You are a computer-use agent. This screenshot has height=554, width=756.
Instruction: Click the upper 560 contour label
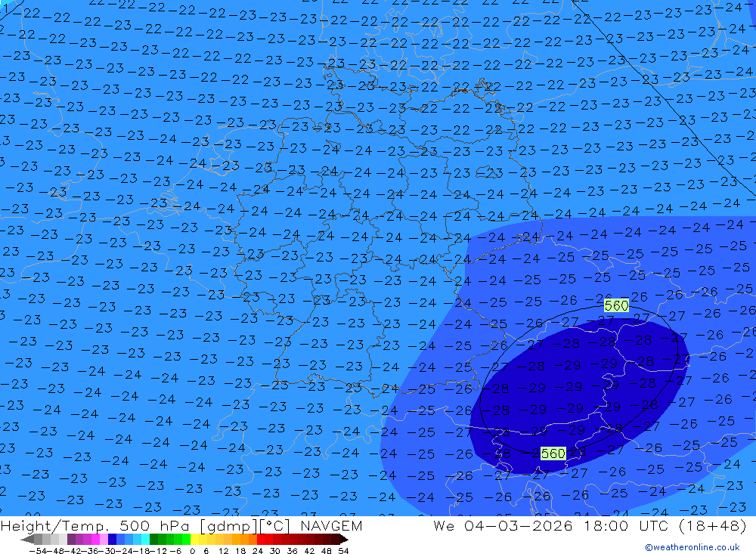(616, 305)
